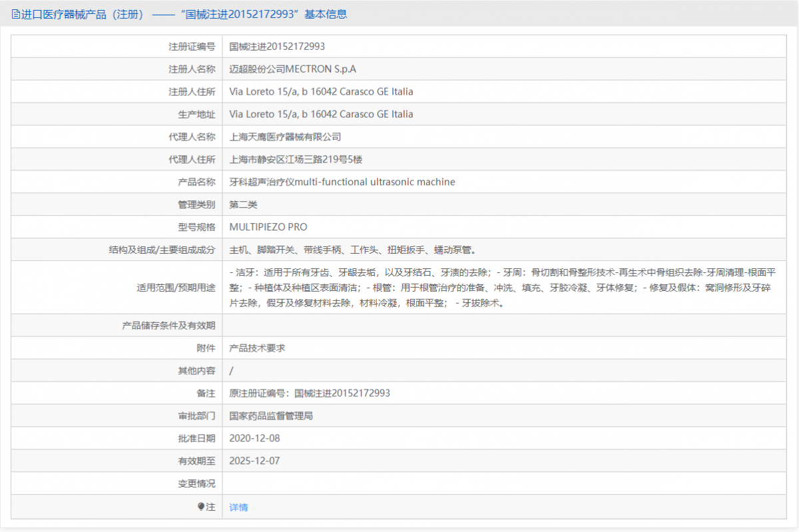Select the 备注 row showing the original registration number
The image size is (799, 532).
click(310, 393)
